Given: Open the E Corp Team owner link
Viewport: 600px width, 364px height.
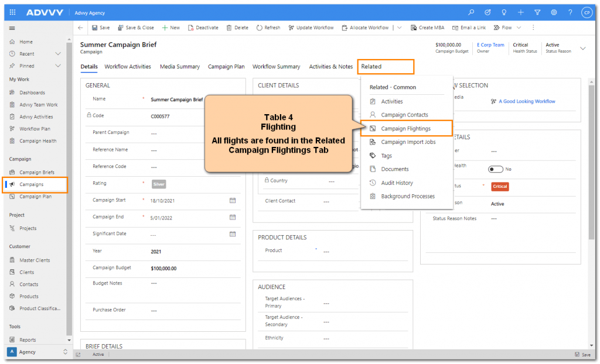Looking at the screenshot, I should coord(490,44).
